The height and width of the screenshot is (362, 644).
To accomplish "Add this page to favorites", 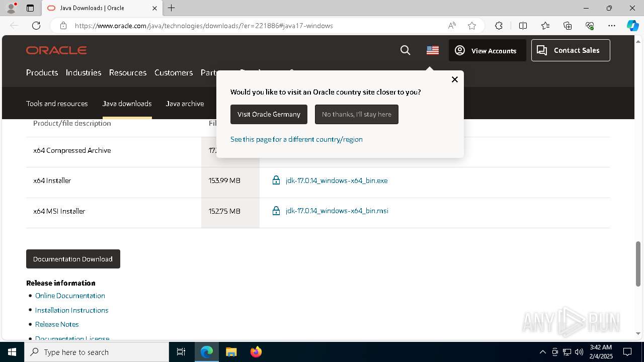I will (x=472, y=26).
